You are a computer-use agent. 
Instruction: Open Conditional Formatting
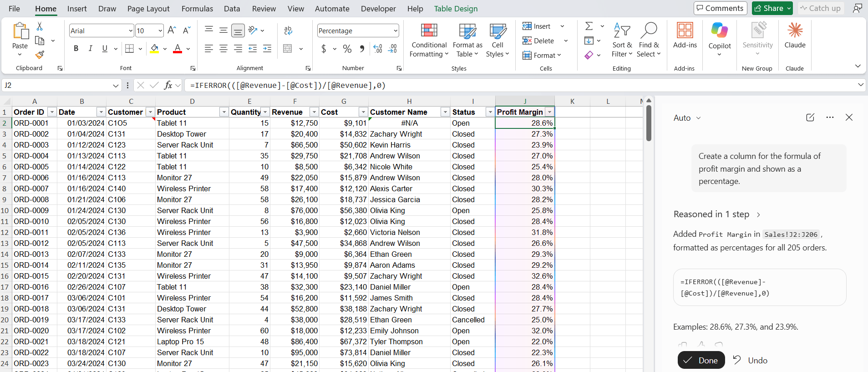pos(429,40)
